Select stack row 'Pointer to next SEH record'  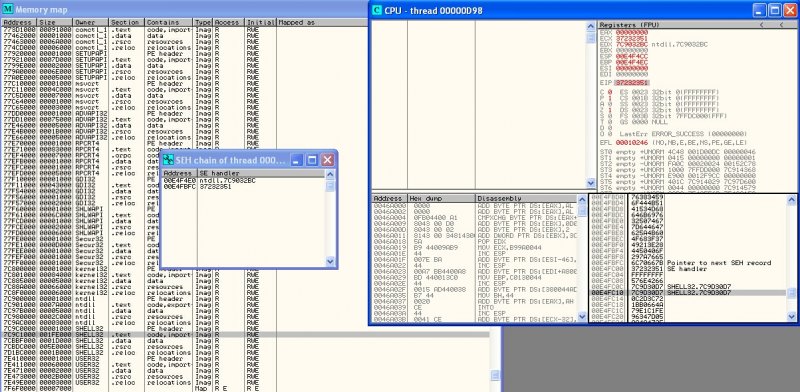[x=688, y=263]
